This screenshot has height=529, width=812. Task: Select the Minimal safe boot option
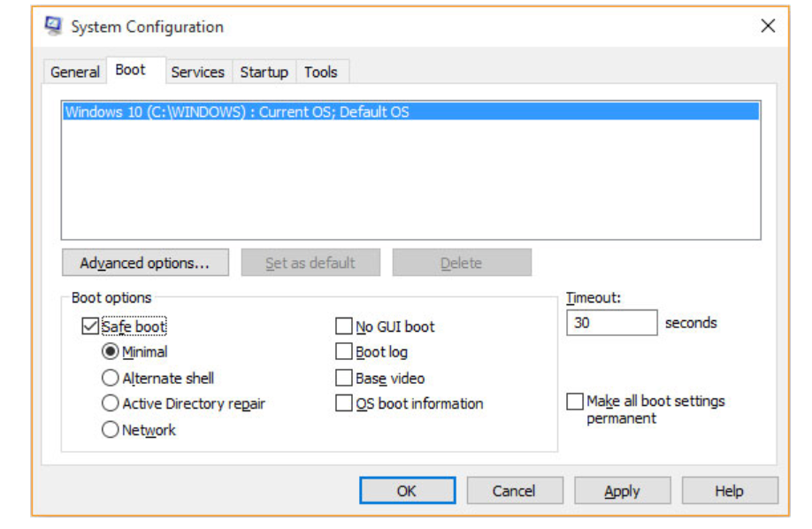(111, 352)
